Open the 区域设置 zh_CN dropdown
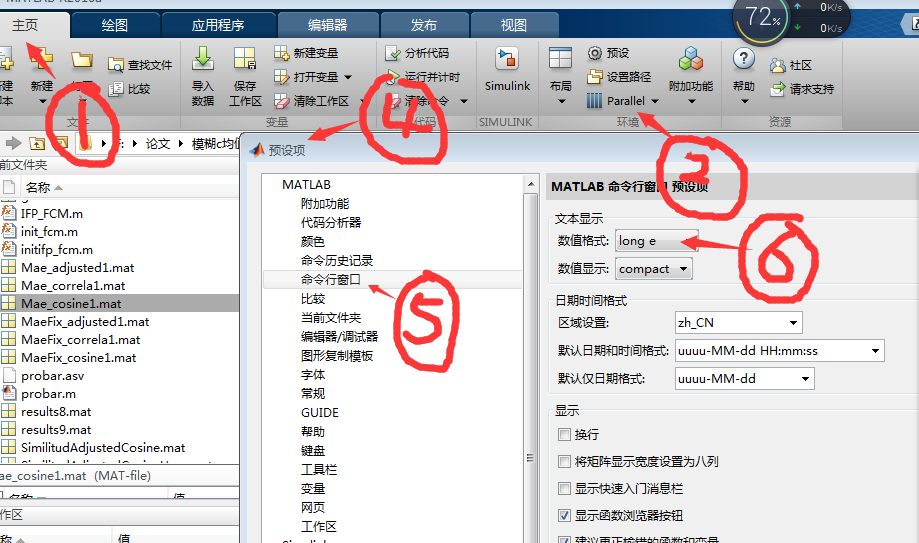This screenshot has height=543, width=919. click(x=738, y=323)
